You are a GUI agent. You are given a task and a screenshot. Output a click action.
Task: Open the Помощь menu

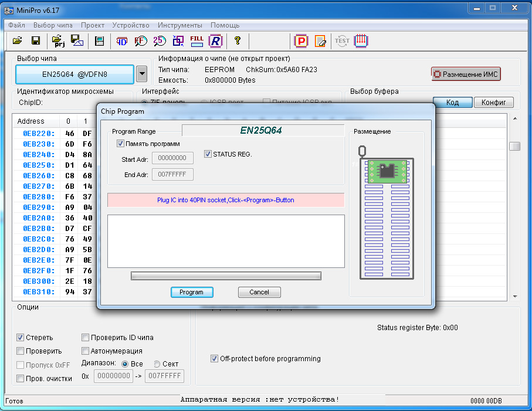point(225,25)
